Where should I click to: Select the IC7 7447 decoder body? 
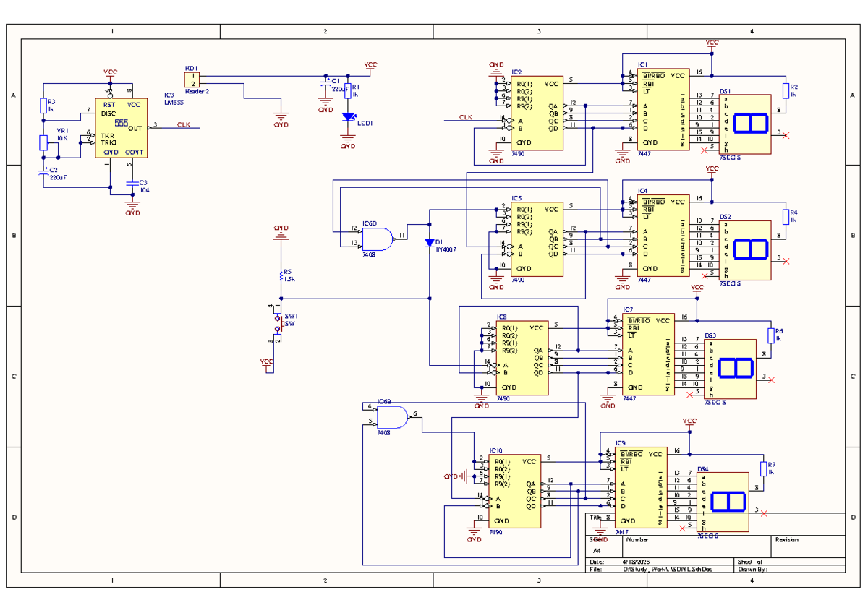[x=649, y=354]
